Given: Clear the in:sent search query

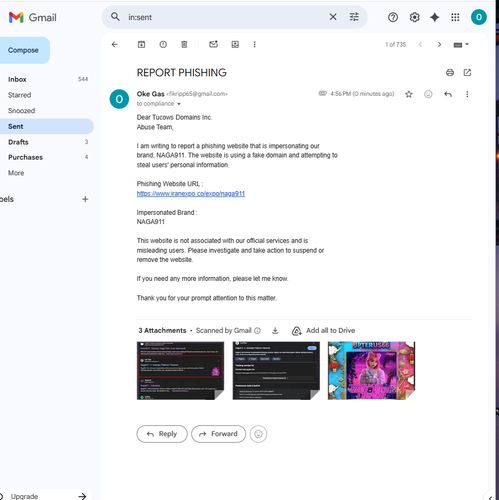Looking at the screenshot, I should coord(333,17).
